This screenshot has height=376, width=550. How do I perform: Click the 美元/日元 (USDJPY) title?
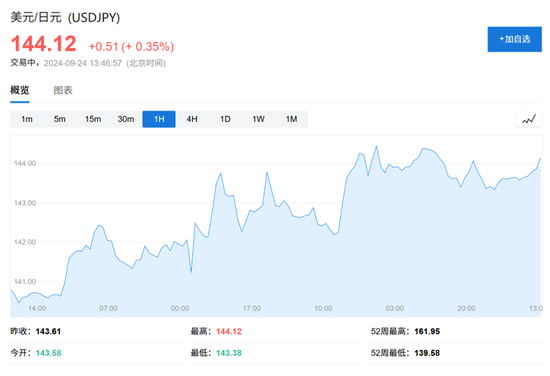(x=65, y=17)
